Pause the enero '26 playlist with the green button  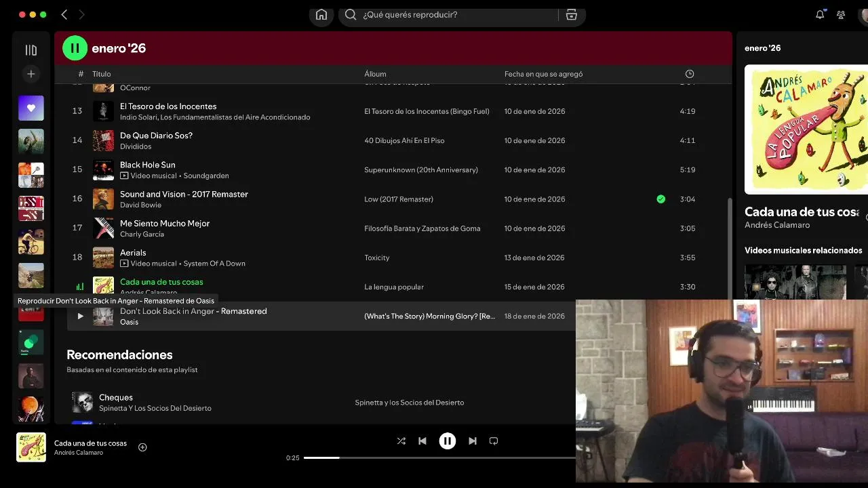pyautogui.click(x=75, y=48)
